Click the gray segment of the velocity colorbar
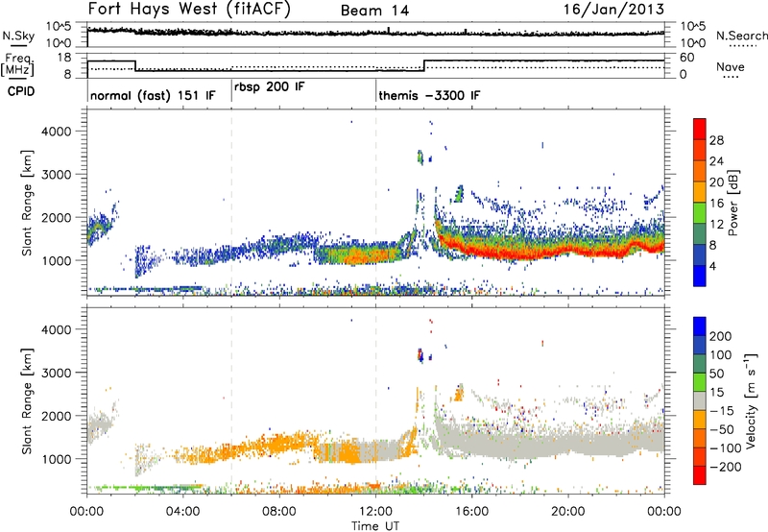 (700, 400)
